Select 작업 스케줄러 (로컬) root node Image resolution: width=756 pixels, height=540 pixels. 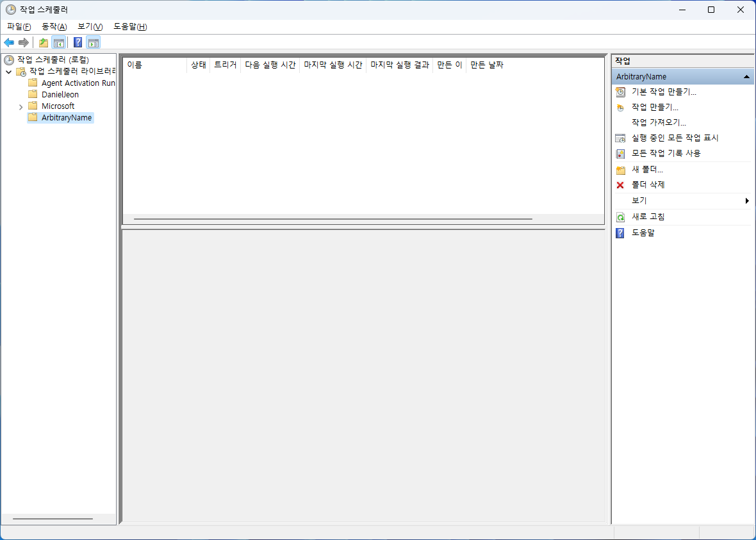coord(53,60)
